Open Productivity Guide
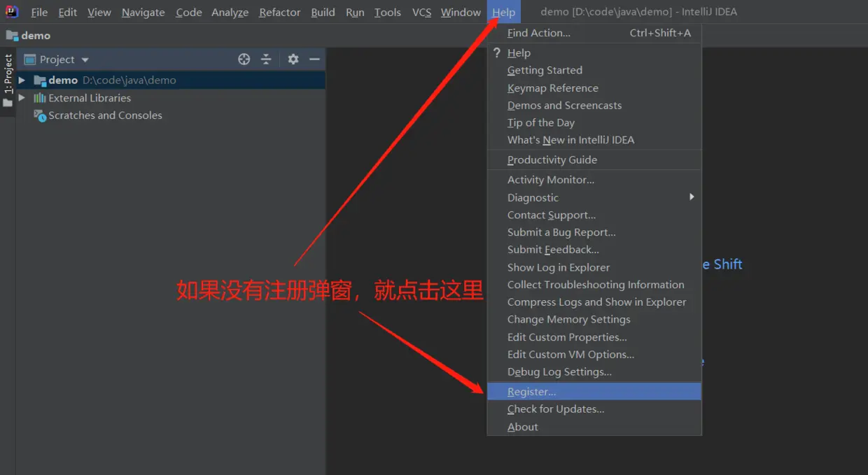Screen dimensions: 868x475 point(594,159)
